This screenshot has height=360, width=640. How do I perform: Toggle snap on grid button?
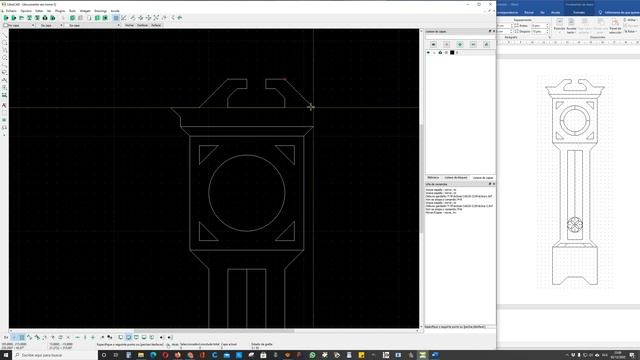[x=22, y=338]
